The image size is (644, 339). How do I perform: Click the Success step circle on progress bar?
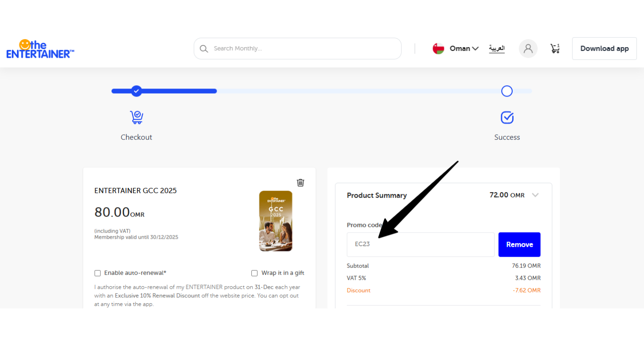click(507, 91)
